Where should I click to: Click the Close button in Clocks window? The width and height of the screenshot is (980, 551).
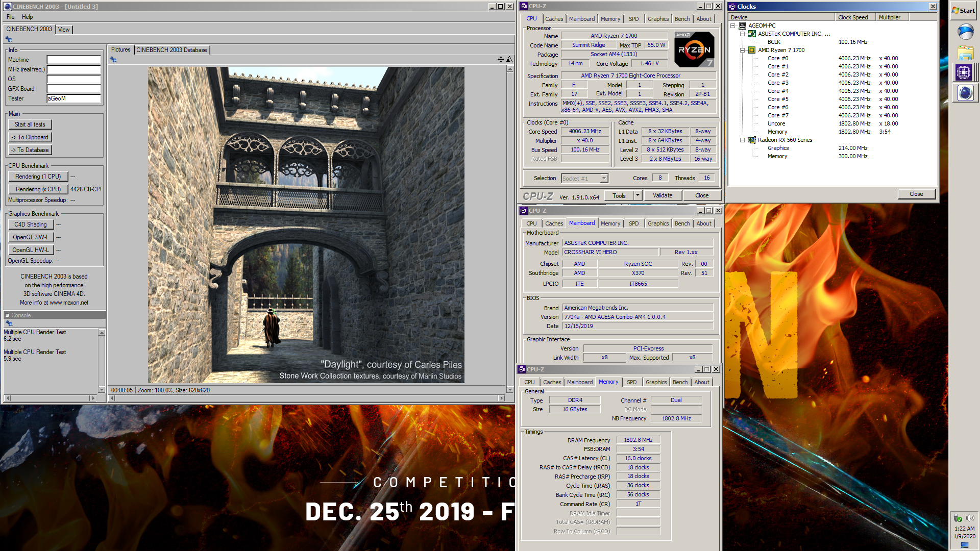916,194
